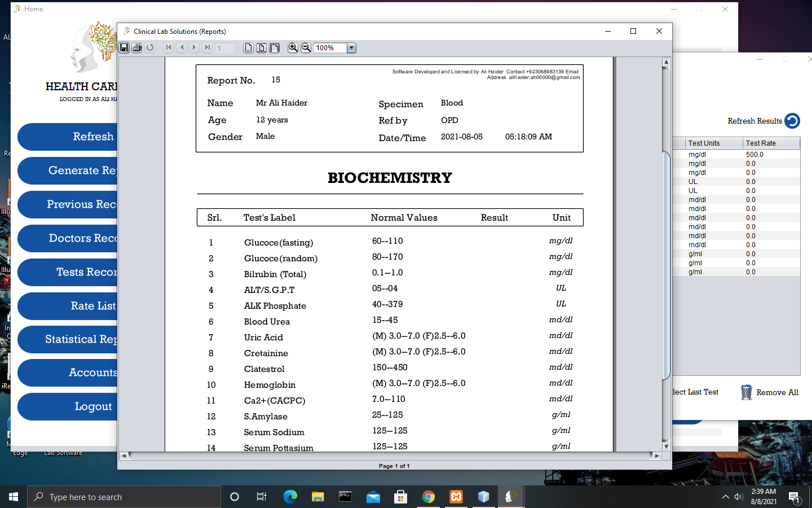Screen dimensions: 812x508
Task: Click the page number input field
Action: click(x=224, y=47)
